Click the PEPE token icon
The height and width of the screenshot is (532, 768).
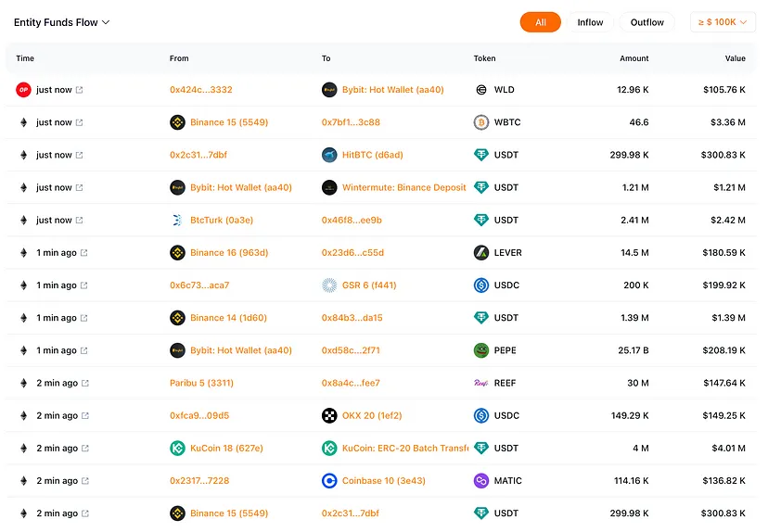point(480,350)
